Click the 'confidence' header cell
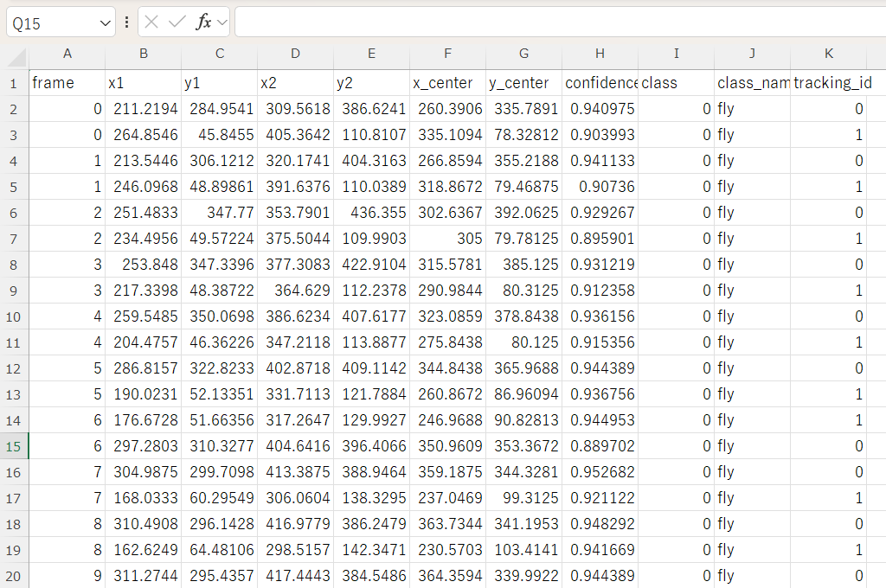886x588 pixels. [600, 83]
